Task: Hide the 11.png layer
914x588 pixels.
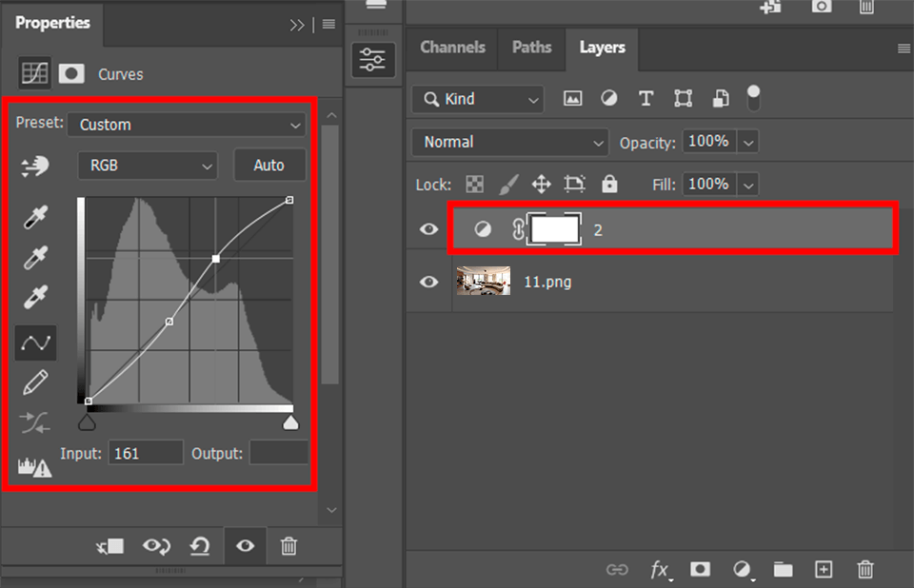Action: tap(429, 282)
